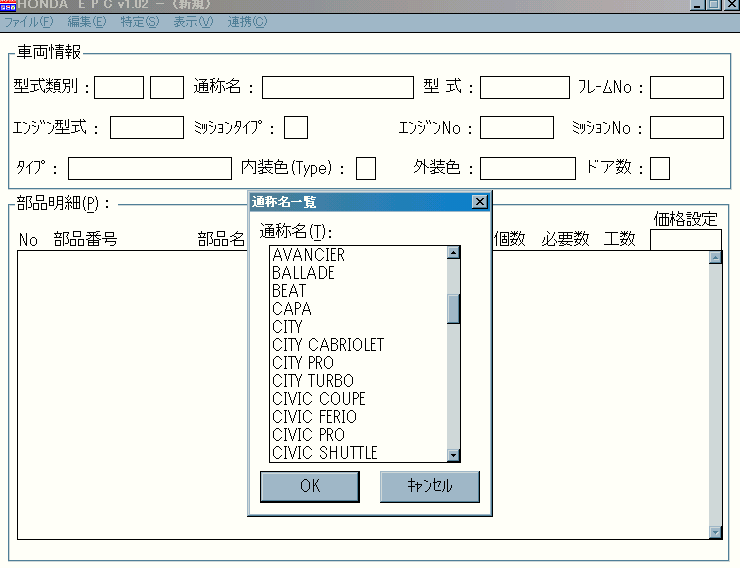740x568 pixels.
Task: Click the list scrollbar down arrow
Action: 453,455
